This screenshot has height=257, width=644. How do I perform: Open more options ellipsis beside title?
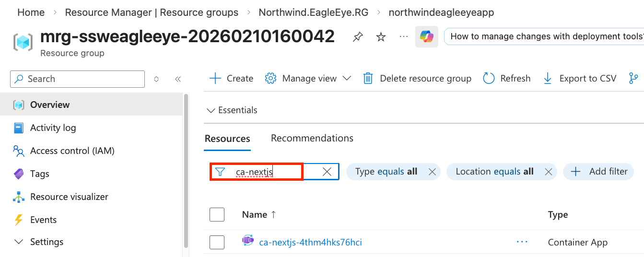coord(403,36)
